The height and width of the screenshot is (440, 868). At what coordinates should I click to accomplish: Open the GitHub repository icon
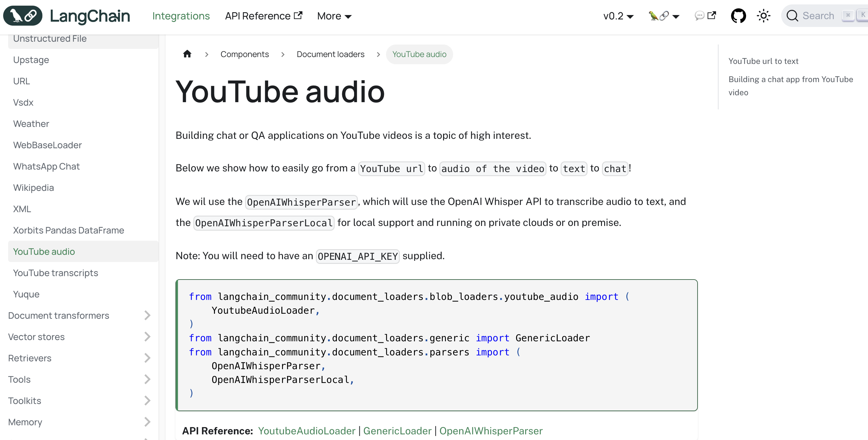click(738, 16)
